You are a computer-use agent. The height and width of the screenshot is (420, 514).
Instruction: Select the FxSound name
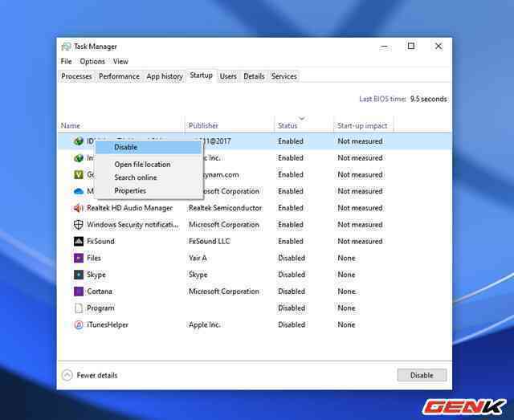pos(100,241)
